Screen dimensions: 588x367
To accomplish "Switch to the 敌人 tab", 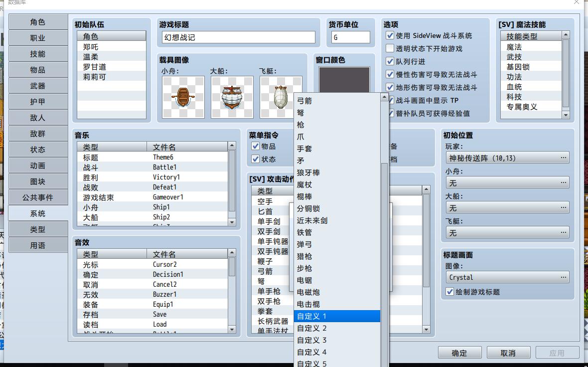I will 38,118.
